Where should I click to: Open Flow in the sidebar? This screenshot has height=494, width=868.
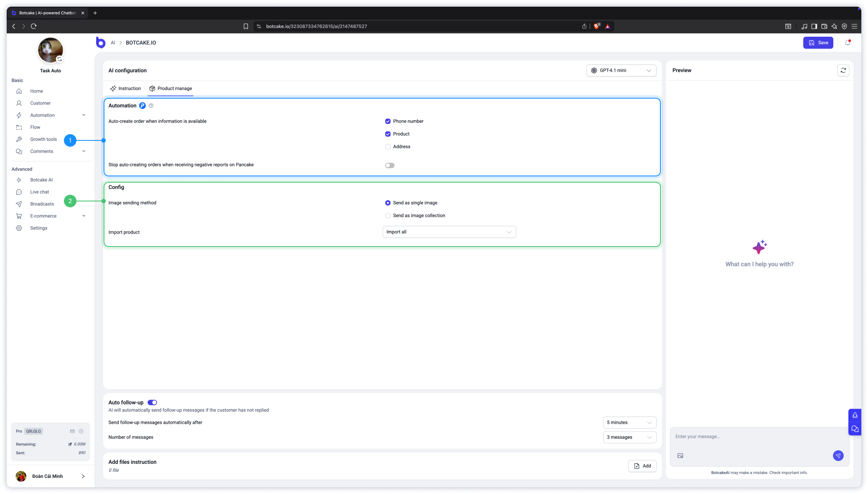35,127
